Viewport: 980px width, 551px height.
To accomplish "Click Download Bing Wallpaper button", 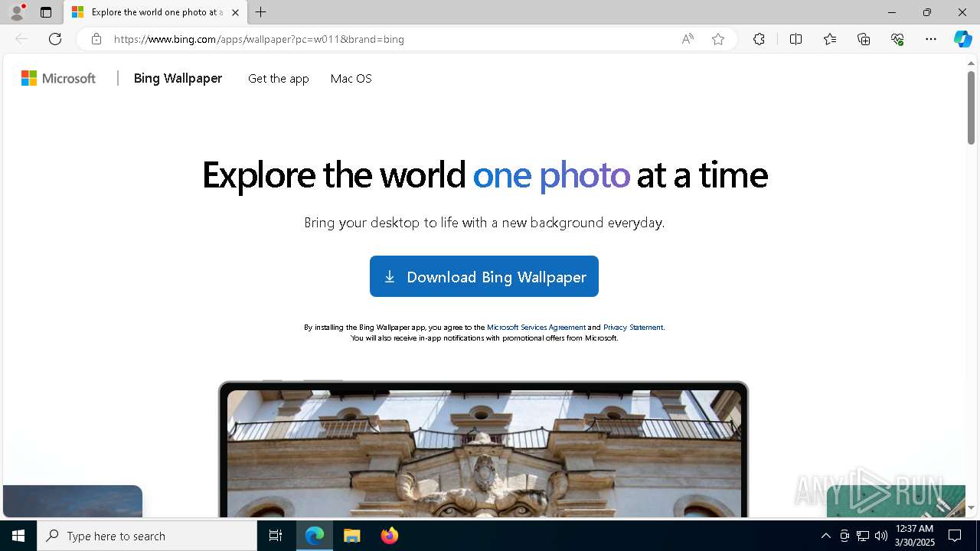I will tap(484, 276).
